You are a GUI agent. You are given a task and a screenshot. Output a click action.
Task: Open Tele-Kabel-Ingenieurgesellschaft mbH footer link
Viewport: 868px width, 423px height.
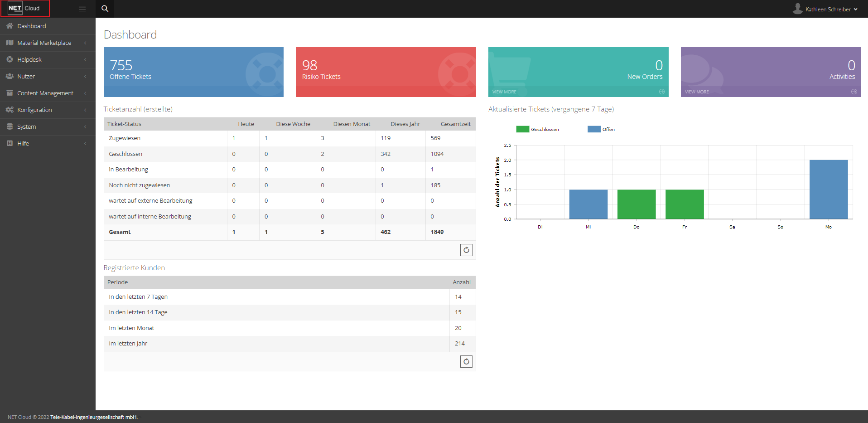point(93,417)
